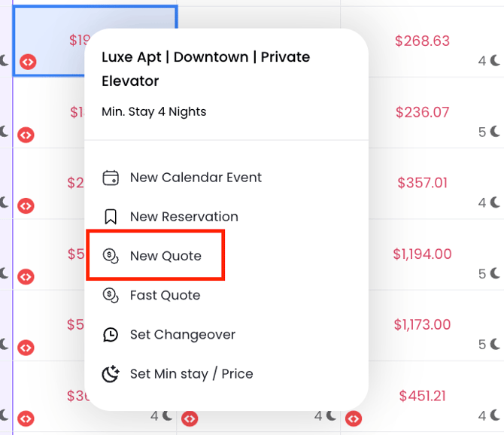Click the calendar icon beside New Calendar Event
The height and width of the screenshot is (435, 504).
coord(111,178)
